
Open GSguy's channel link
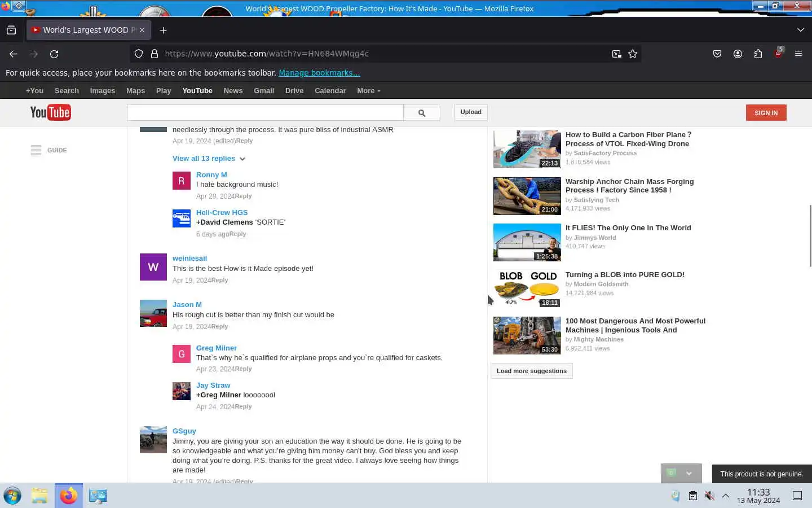click(x=184, y=431)
